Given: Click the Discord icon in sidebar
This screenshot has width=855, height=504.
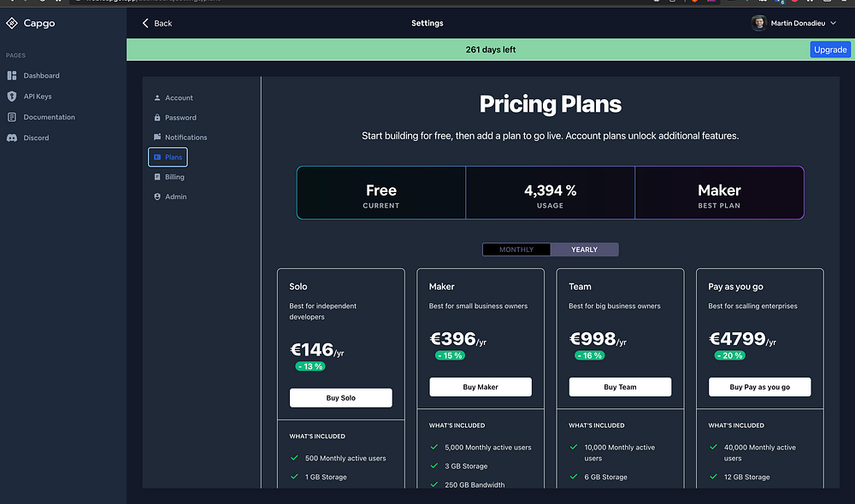Looking at the screenshot, I should (12, 138).
